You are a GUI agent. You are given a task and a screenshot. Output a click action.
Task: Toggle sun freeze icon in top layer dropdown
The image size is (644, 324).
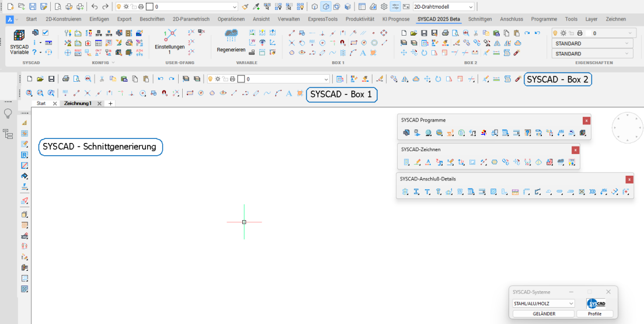click(126, 6)
